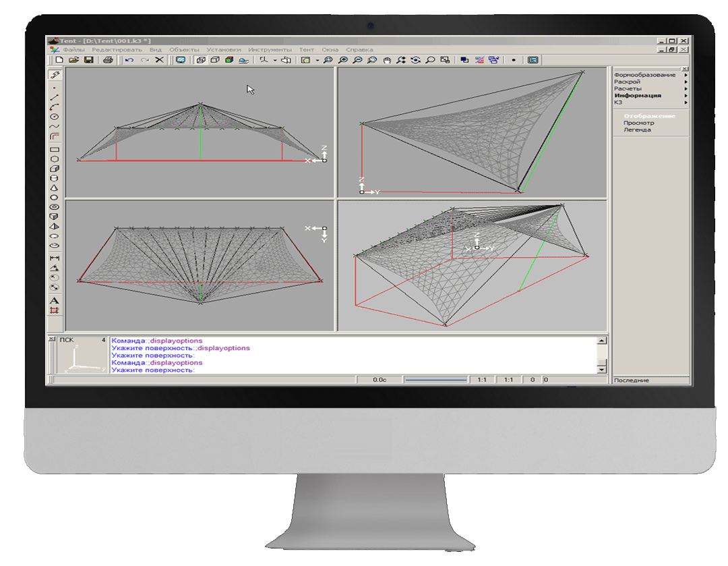Click the New file icon
The image size is (728, 566).
pyautogui.click(x=59, y=60)
